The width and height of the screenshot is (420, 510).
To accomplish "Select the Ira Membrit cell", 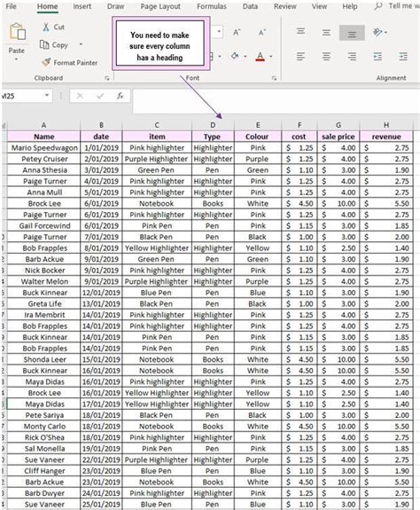I will (x=43, y=315).
